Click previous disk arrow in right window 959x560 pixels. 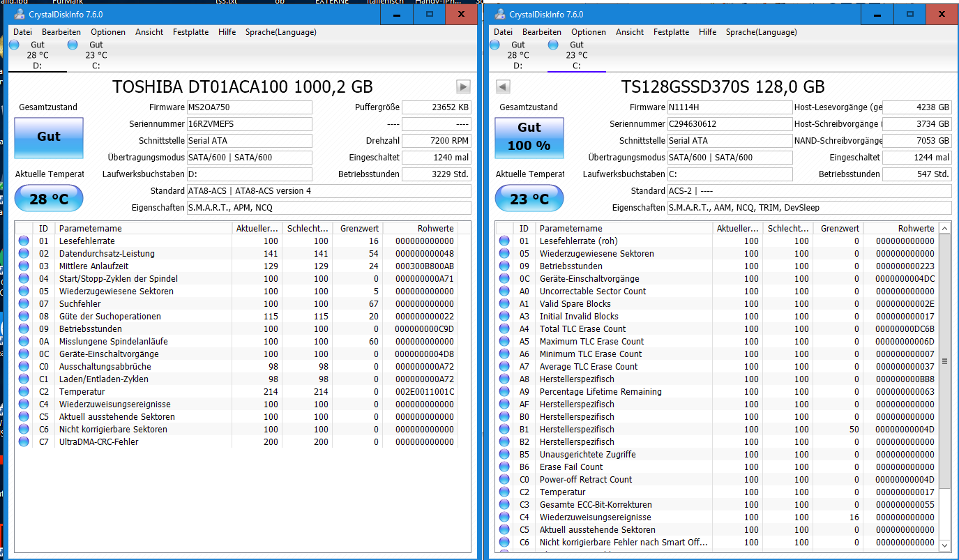[x=503, y=86]
